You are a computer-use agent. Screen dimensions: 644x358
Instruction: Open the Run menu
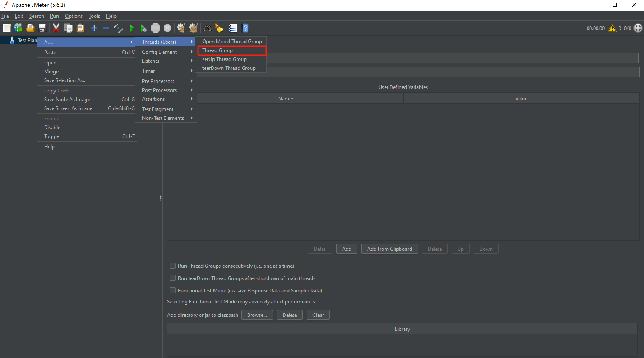[x=54, y=16]
